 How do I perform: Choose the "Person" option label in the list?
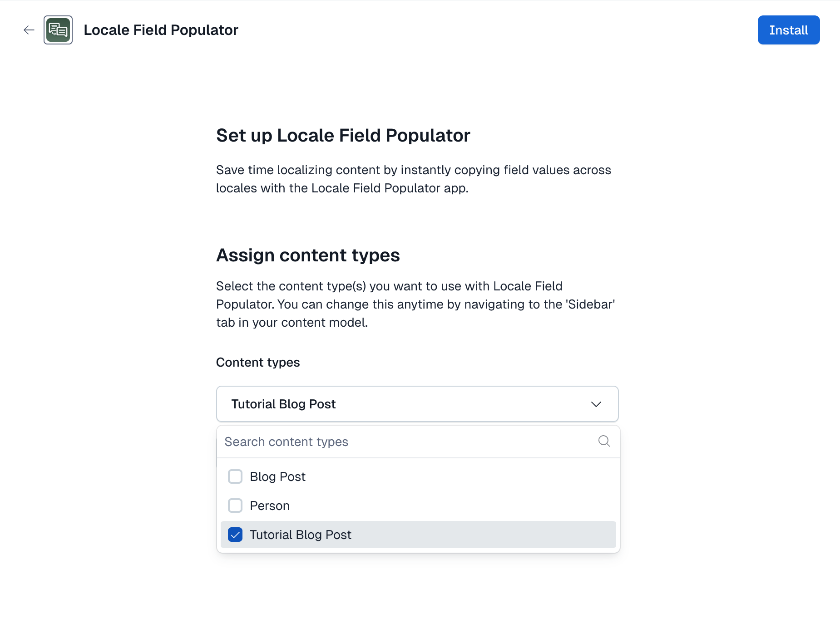pyautogui.click(x=270, y=505)
